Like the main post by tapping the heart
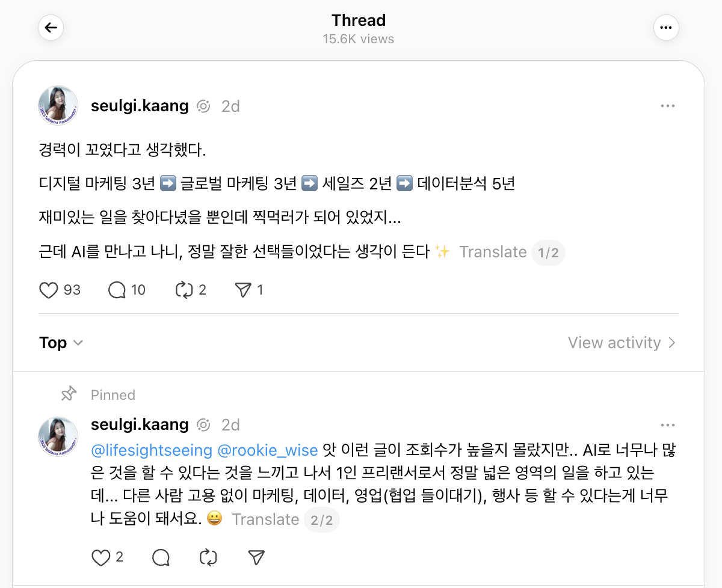The height and width of the screenshot is (588, 722). (x=48, y=290)
